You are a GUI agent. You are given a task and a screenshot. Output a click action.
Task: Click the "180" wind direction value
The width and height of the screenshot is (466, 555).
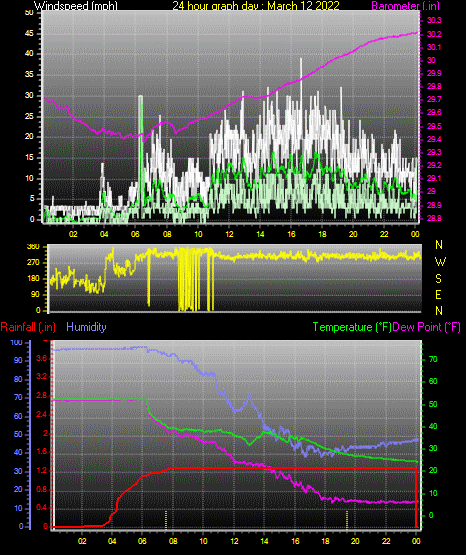[x=33, y=279]
